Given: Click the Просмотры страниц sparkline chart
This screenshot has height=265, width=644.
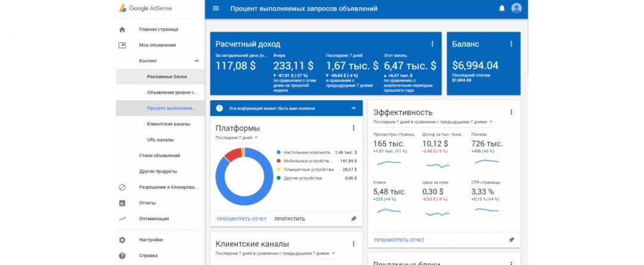Looking at the screenshot, I should (389, 163).
